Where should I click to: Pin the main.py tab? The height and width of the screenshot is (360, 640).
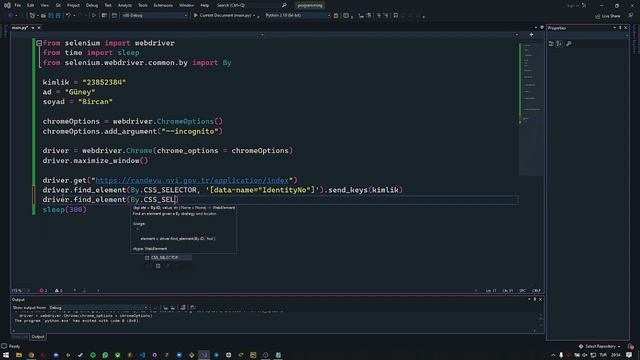pos(33,28)
